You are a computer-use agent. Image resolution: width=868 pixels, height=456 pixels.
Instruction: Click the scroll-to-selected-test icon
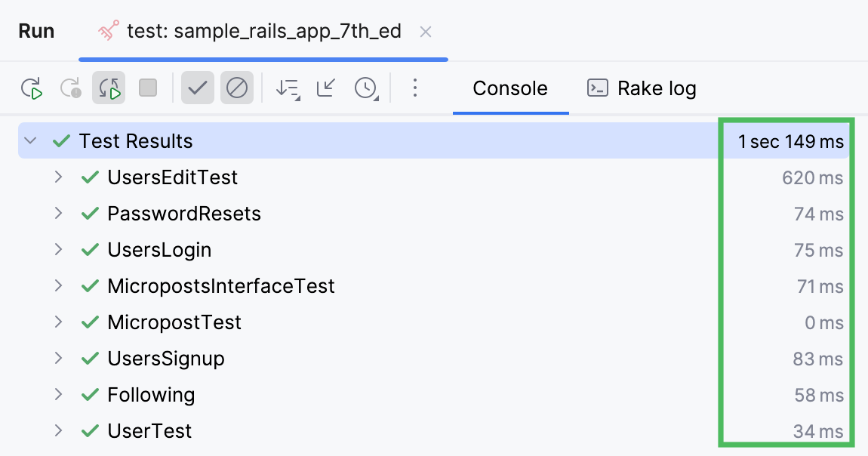tap(325, 88)
